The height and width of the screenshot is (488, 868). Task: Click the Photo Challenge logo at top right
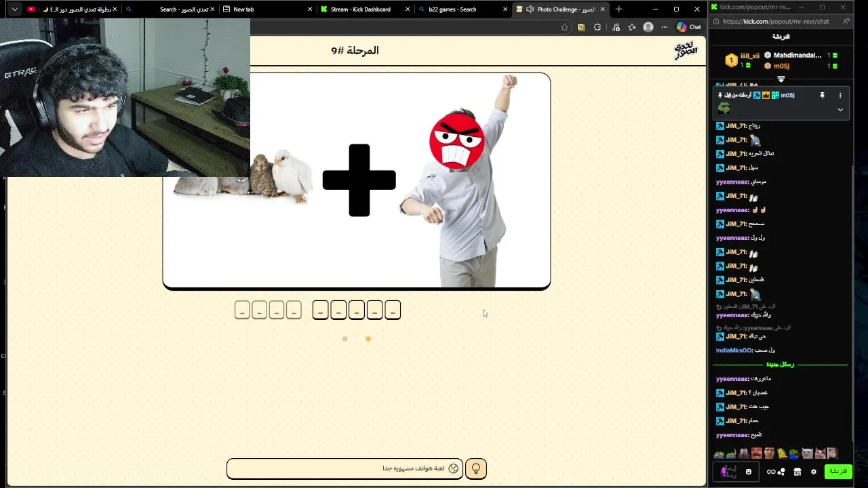(686, 51)
